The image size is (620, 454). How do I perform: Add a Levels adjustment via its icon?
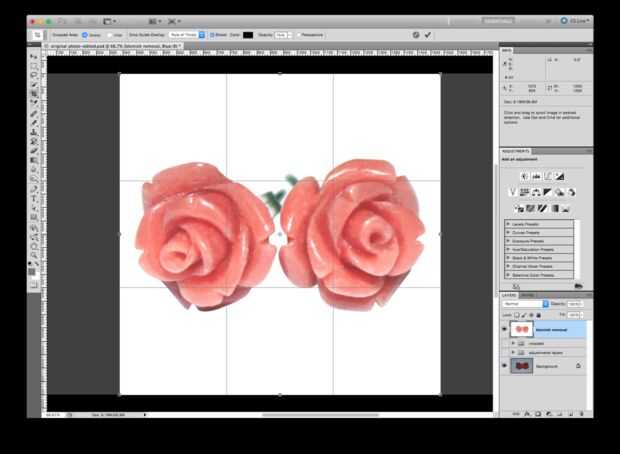(536, 176)
